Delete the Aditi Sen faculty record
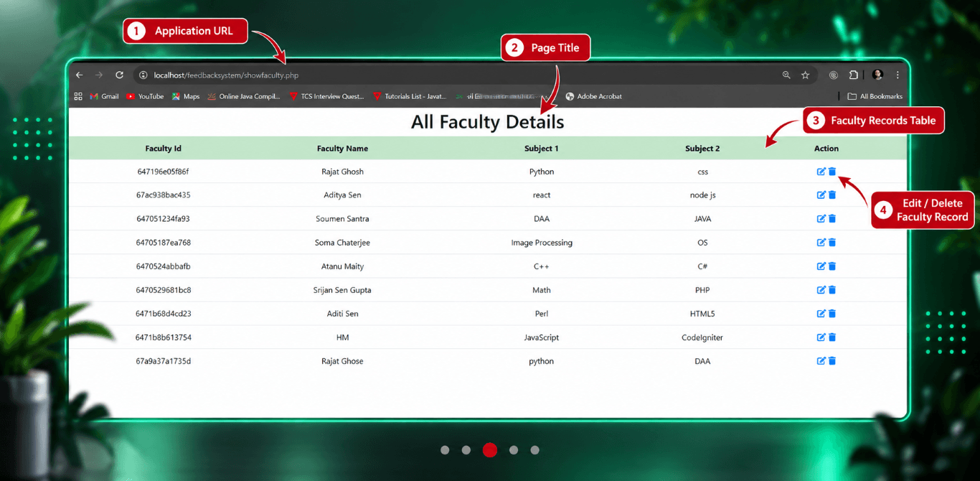Image resolution: width=980 pixels, height=481 pixels. (832, 314)
